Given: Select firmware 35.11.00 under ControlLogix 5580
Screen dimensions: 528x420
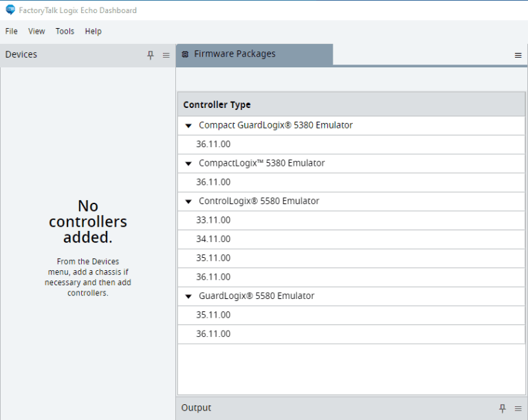Looking at the screenshot, I should pyautogui.click(x=351, y=258).
